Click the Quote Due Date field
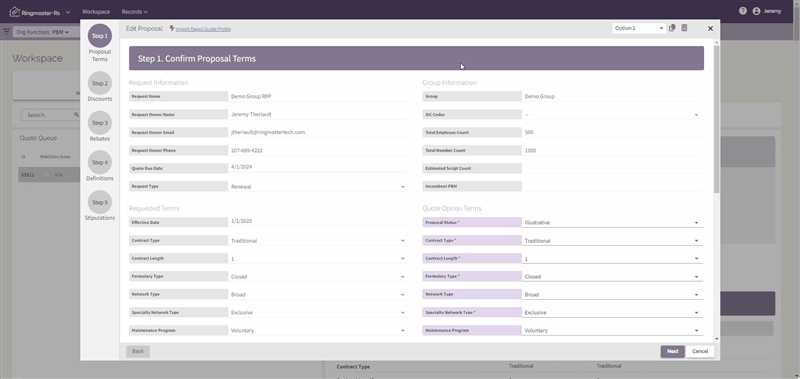This screenshot has height=379, width=800. tap(318, 167)
